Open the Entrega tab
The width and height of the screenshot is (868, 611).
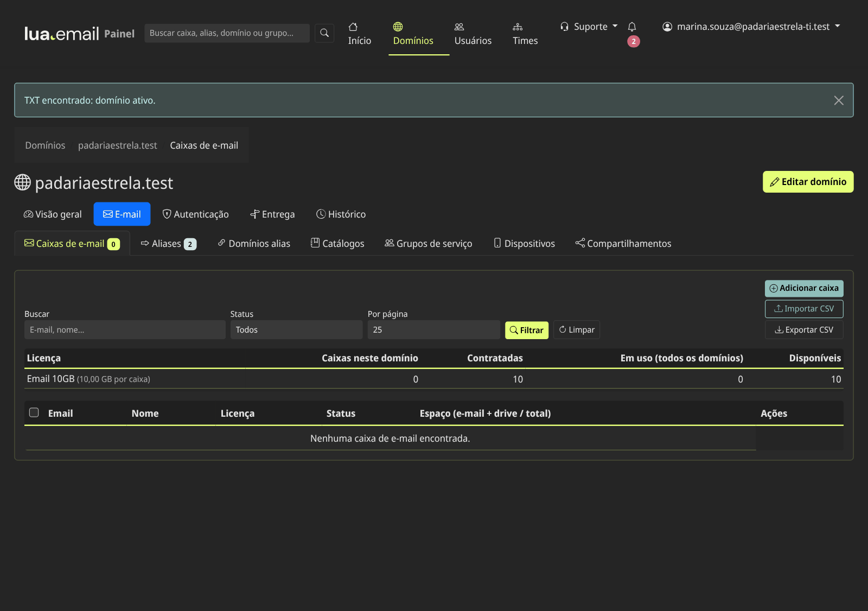point(272,214)
